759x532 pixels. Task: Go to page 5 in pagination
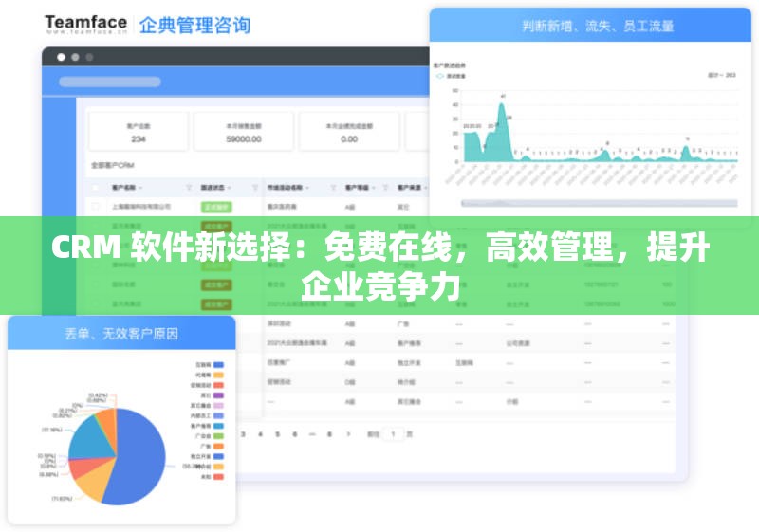(x=277, y=434)
